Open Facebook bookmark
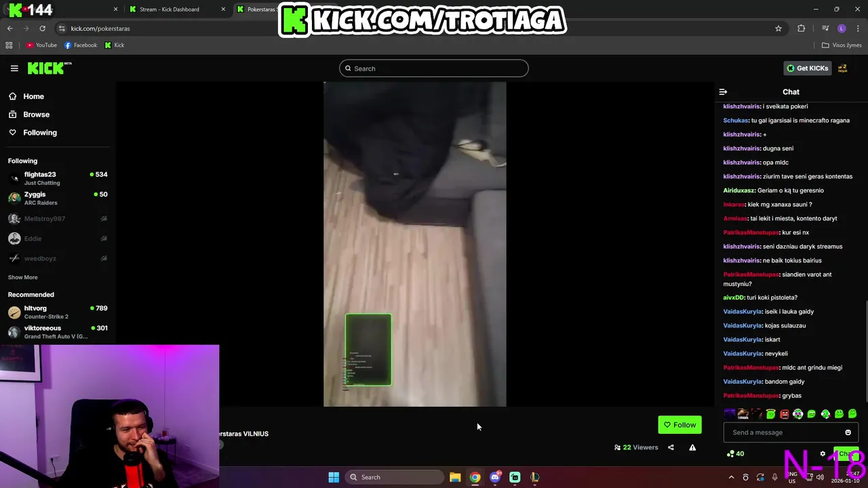This screenshot has height=488, width=868. (x=81, y=45)
